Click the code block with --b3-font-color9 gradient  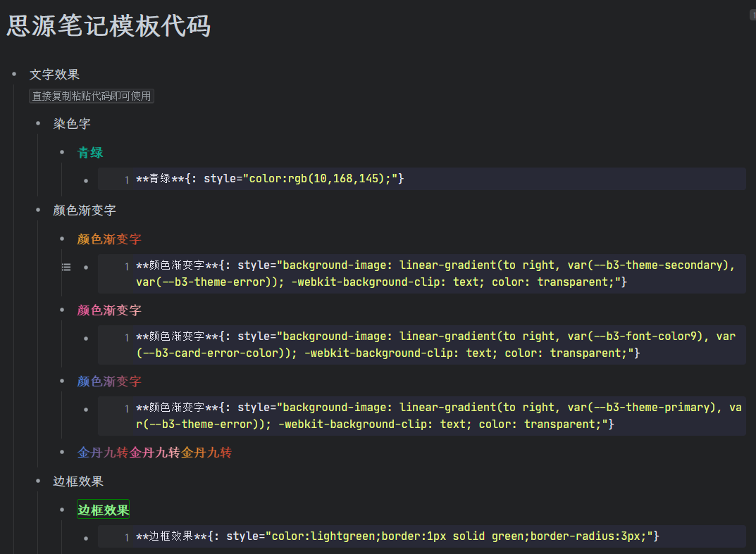click(x=421, y=345)
